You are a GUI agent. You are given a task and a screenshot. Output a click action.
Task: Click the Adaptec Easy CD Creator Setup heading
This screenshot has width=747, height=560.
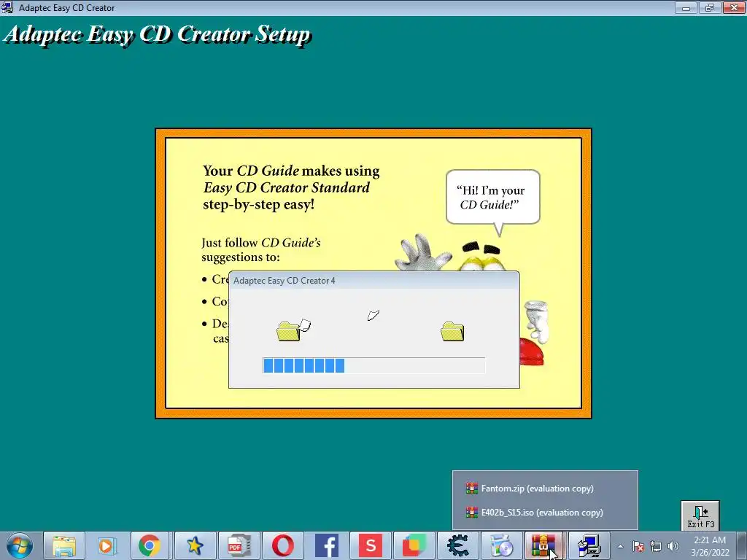(x=158, y=34)
